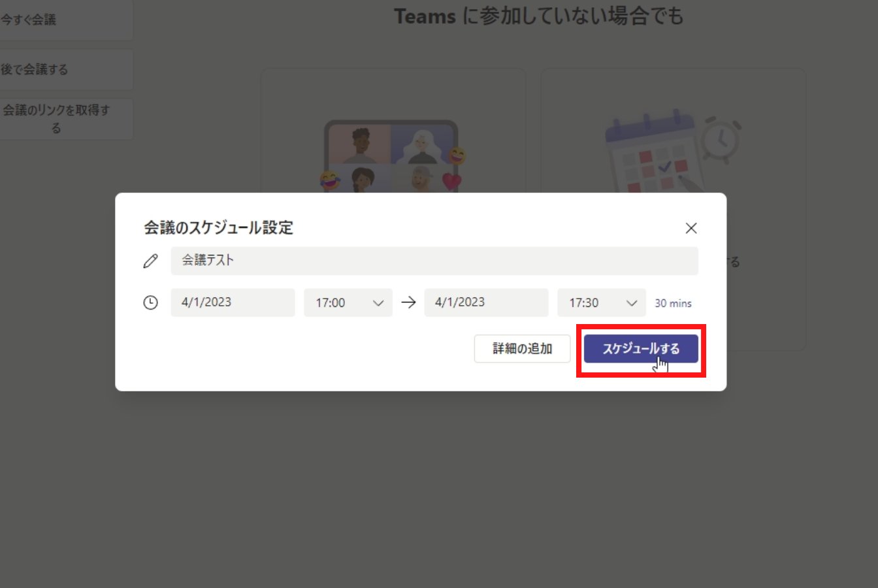Click the 30 mins duration label
The width and height of the screenshot is (878, 588).
(x=673, y=303)
